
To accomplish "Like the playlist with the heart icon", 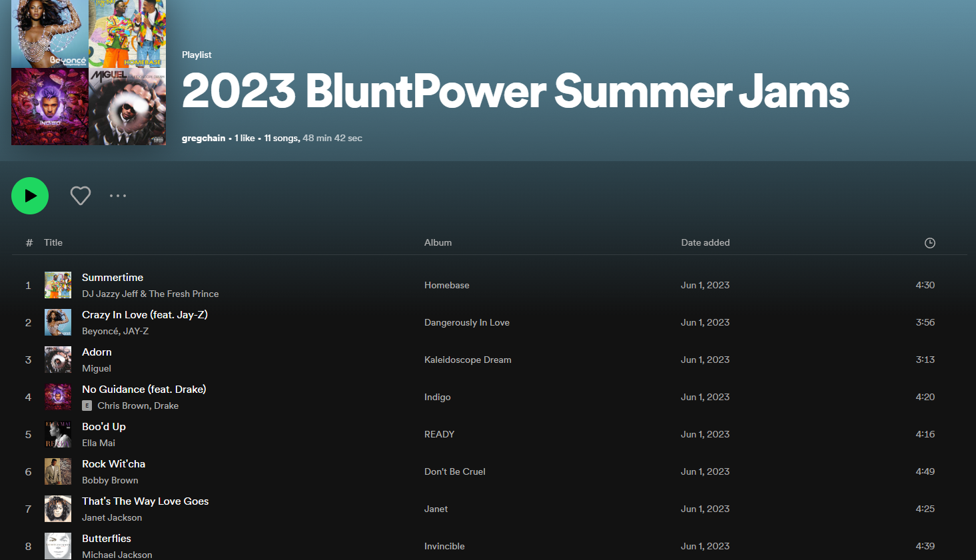I will tap(81, 196).
